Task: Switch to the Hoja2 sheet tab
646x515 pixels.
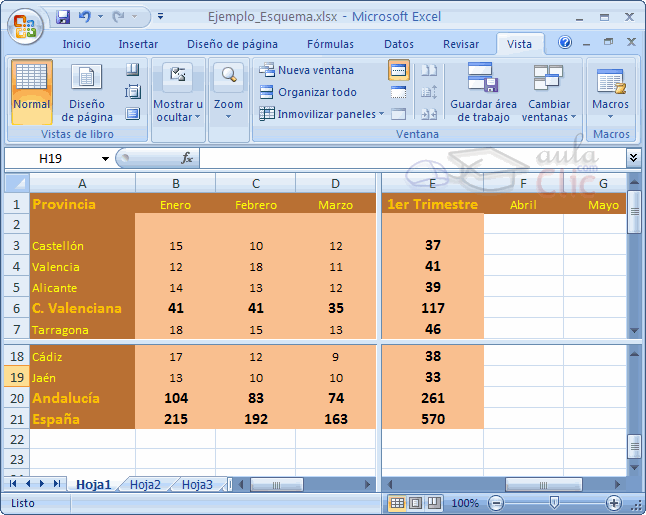Action: pyautogui.click(x=145, y=484)
